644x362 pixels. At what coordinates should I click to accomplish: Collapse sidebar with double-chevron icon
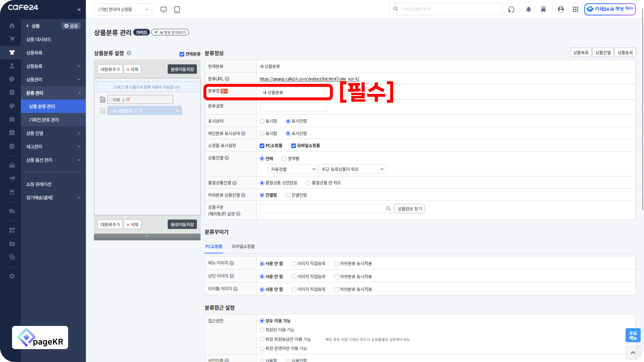79,10
